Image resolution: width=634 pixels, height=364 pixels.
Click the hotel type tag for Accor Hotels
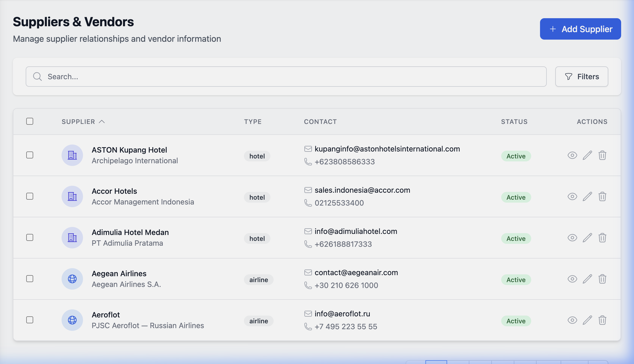pyautogui.click(x=257, y=197)
